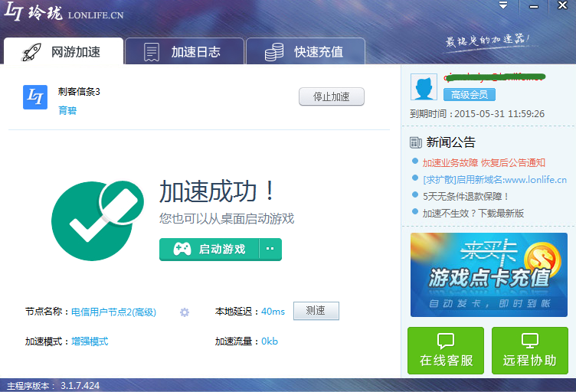Close the LonLife window
The width and height of the screenshot is (576, 392).
(x=562, y=5)
